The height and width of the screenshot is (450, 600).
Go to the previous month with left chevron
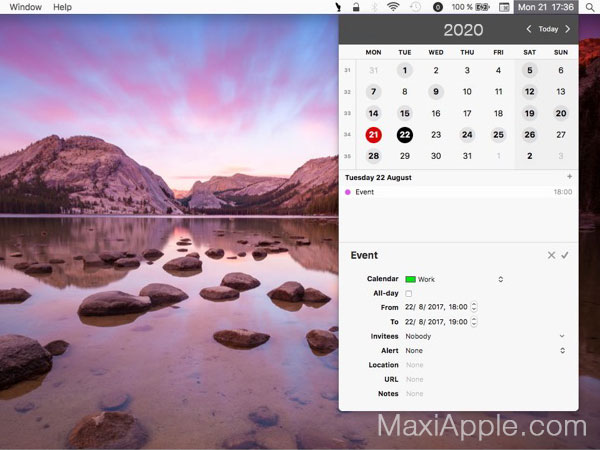point(528,29)
